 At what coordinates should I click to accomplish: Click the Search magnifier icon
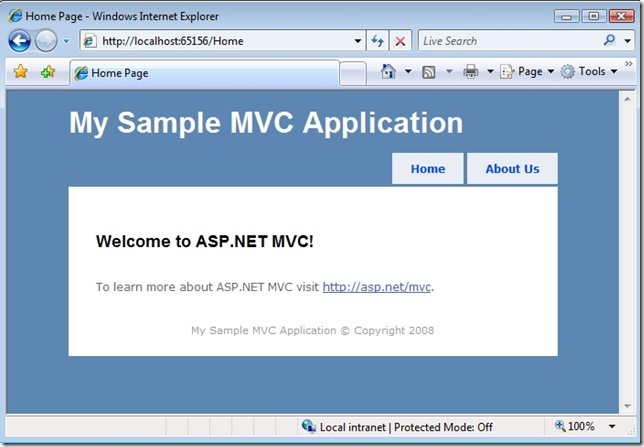click(x=610, y=40)
